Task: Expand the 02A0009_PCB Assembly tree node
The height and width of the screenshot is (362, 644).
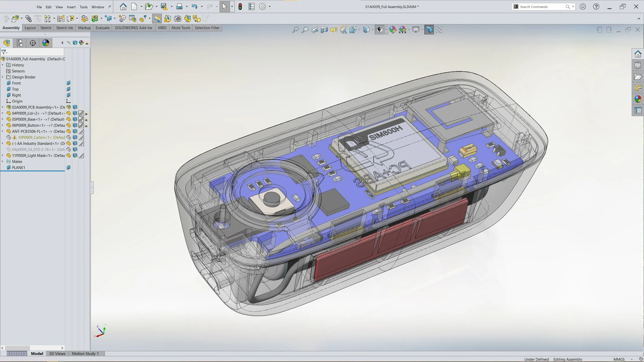Action: click(3, 107)
